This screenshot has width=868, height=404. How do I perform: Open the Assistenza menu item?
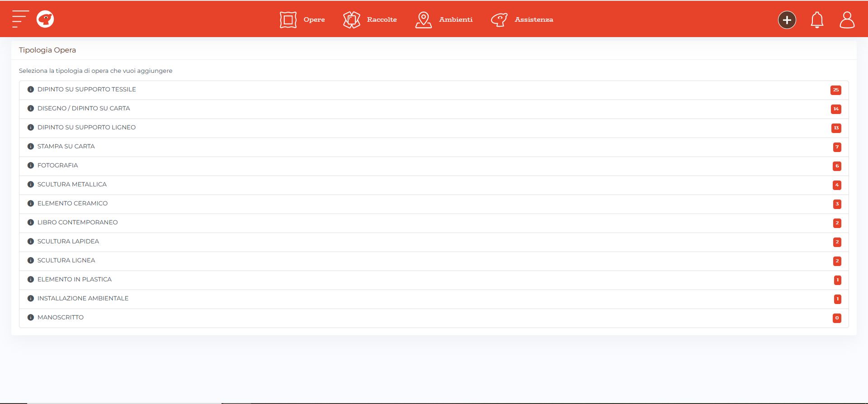534,19
